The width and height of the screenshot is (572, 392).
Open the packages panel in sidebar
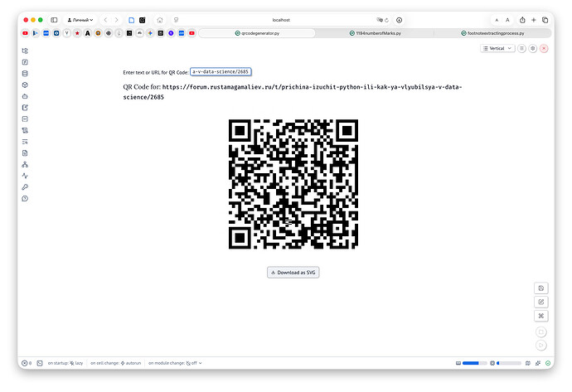pos(25,85)
